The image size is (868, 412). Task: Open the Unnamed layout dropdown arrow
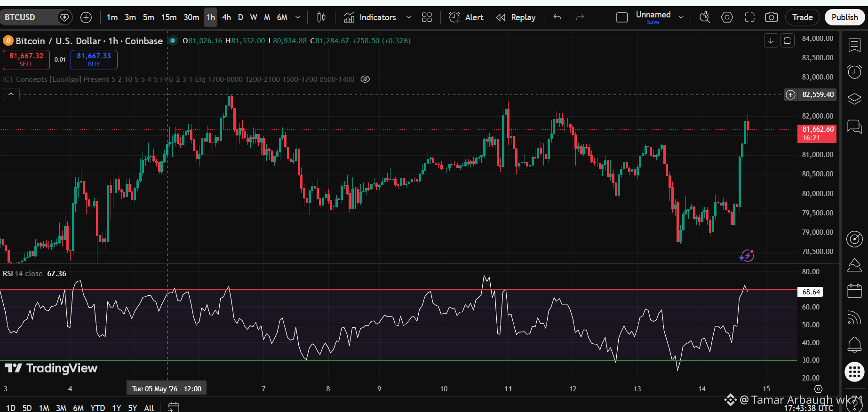tap(681, 17)
